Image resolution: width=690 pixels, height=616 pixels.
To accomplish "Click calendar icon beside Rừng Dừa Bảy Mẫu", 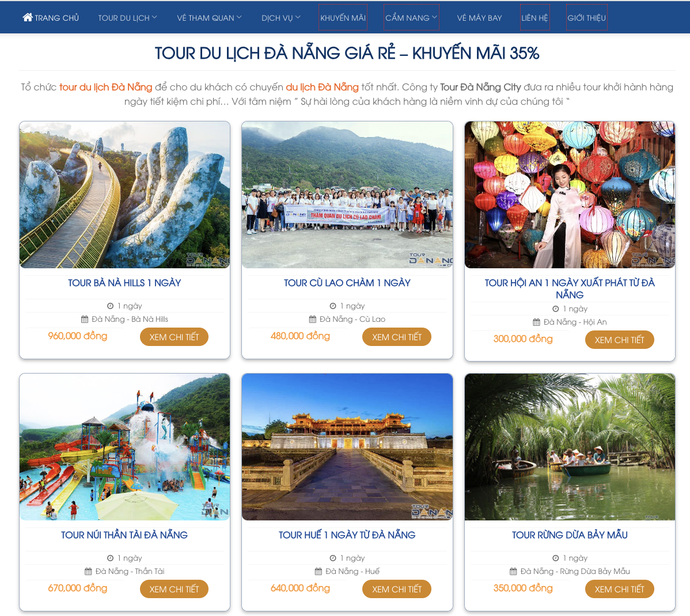I will click(x=513, y=571).
